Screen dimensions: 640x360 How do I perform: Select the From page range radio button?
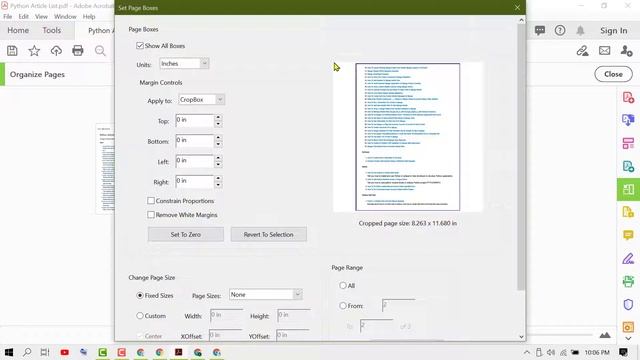click(x=343, y=306)
